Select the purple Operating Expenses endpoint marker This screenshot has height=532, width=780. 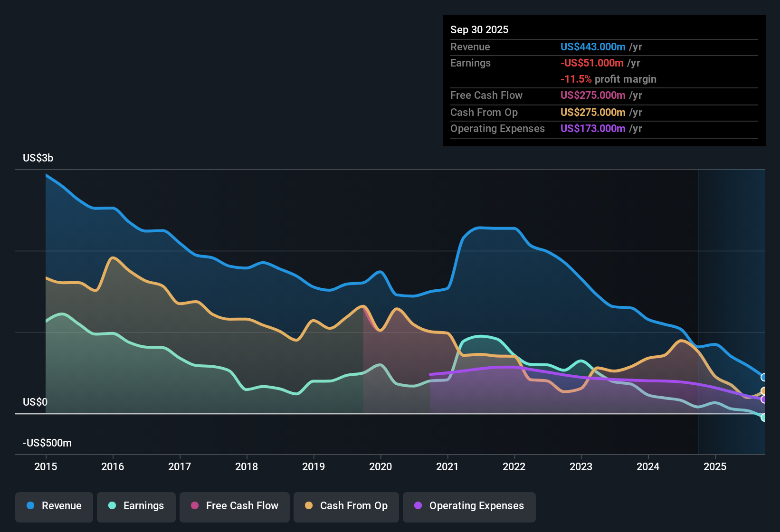click(x=763, y=399)
